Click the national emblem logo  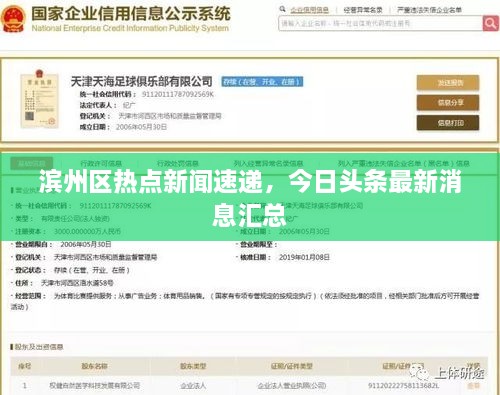[13, 19]
